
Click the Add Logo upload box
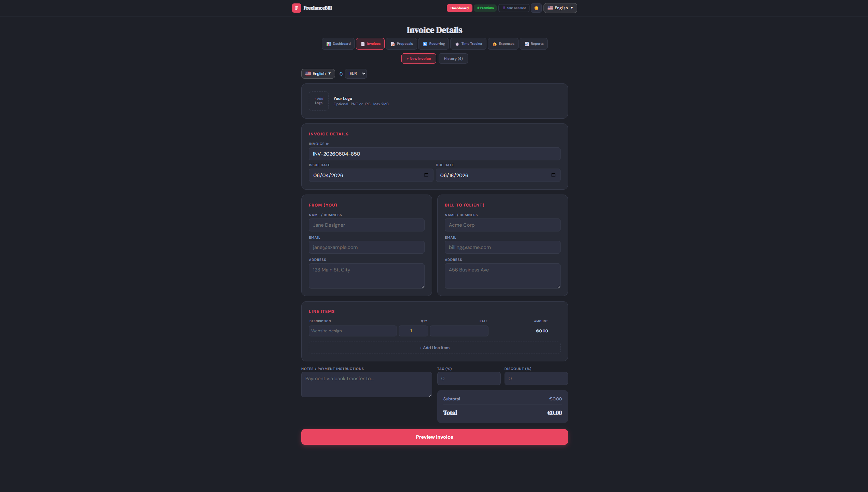coord(318,101)
